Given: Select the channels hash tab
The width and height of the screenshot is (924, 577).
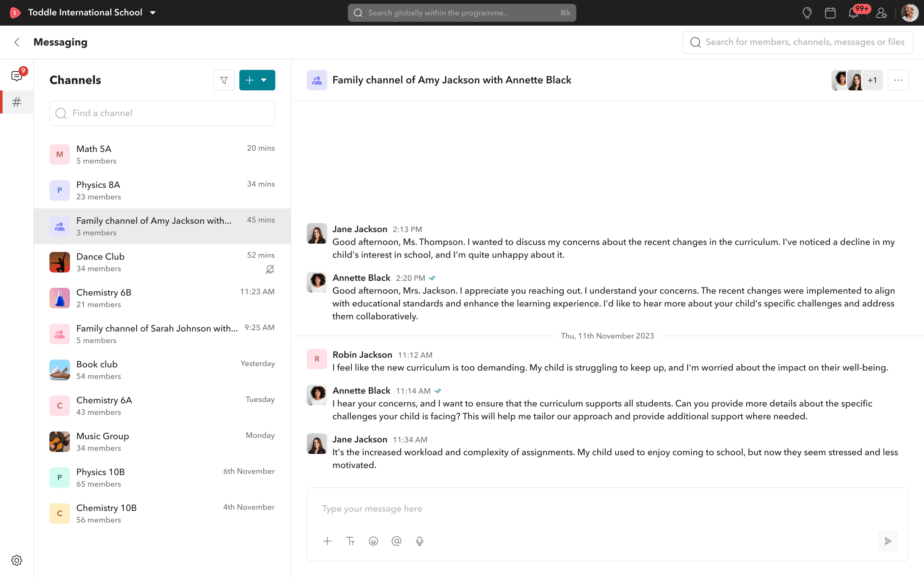Looking at the screenshot, I should [x=16, y=102].
